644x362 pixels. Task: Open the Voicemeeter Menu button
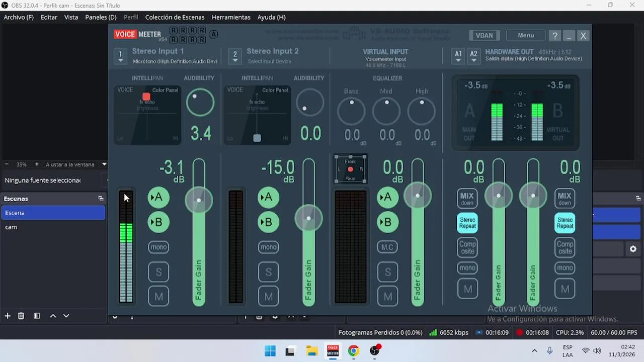(526, 35)
